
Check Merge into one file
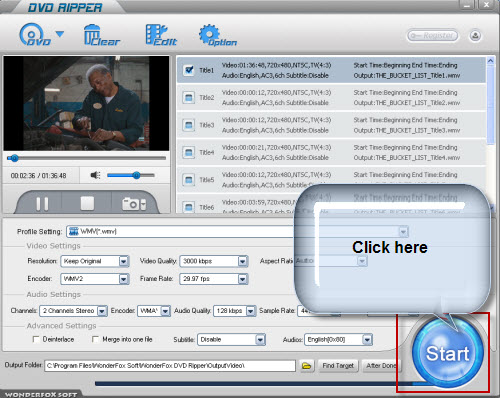click(95, 339)
